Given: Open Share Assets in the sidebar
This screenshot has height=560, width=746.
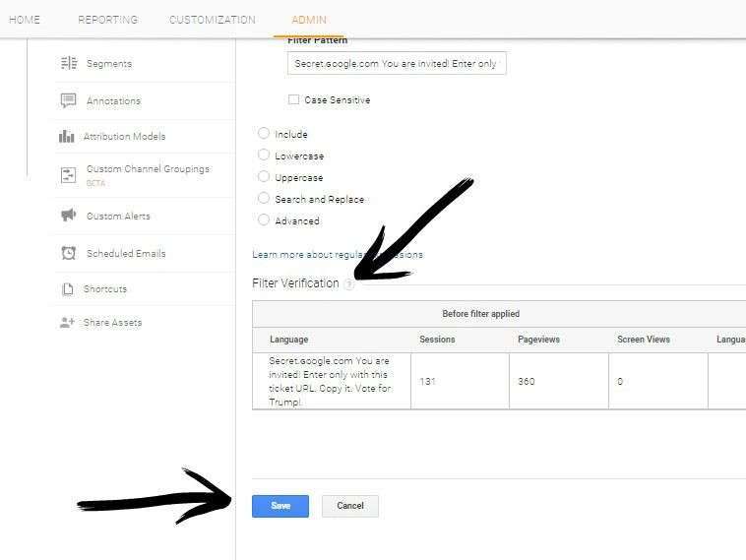Looking at the screenshot, I should 113,323.
